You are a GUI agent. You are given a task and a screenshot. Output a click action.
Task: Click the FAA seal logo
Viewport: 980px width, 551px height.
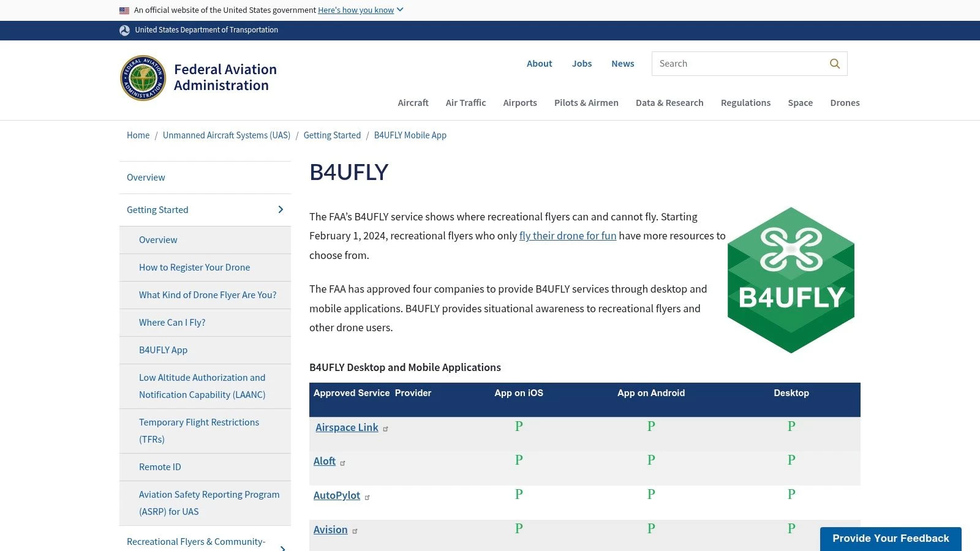click(x=143, y=78)
